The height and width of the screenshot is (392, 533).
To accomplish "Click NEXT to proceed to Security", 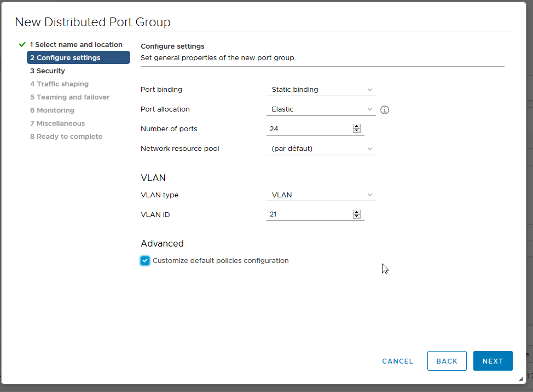I will coord(493,361).
